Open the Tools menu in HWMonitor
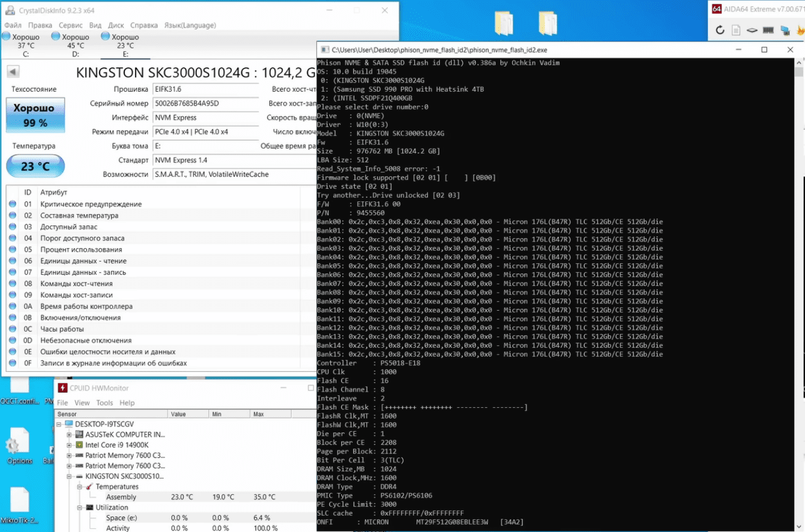805x532 pixels. [104, 403]
